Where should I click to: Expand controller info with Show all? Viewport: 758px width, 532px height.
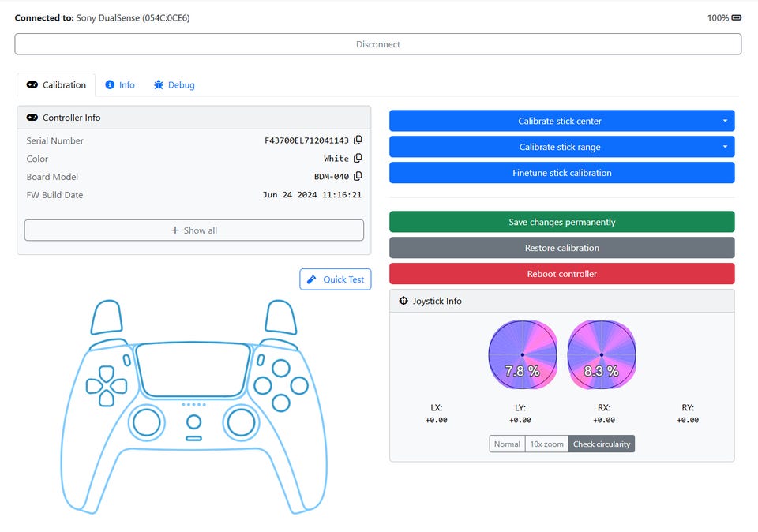(194, 230)
